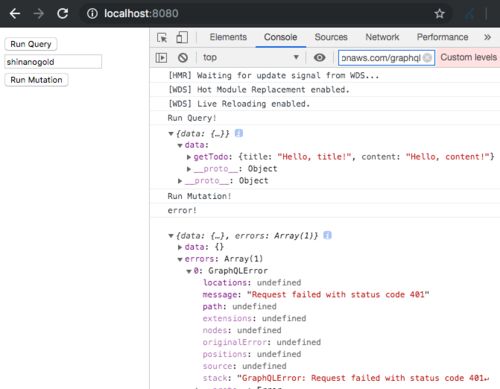Clear the console filter text
Image resolution: width=500 pixels, height=389 pixels.
pyautogui.click(x=427, y=58)
